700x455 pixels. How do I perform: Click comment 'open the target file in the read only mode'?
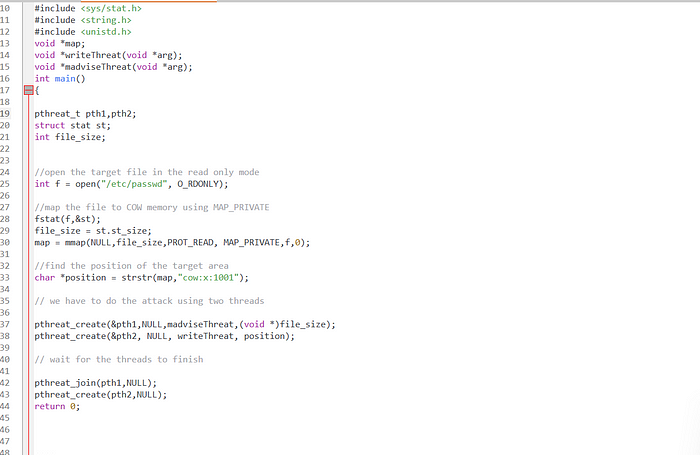tap(147, 172)
